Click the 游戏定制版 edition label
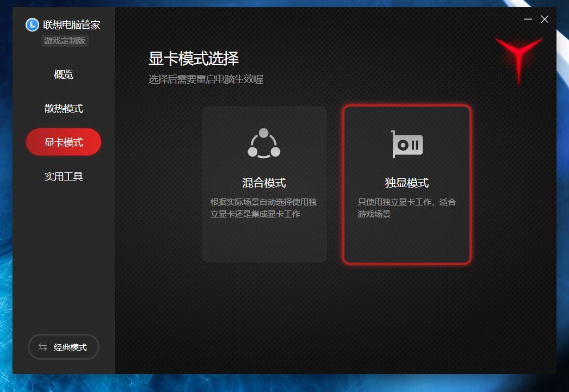 (65, 40)
